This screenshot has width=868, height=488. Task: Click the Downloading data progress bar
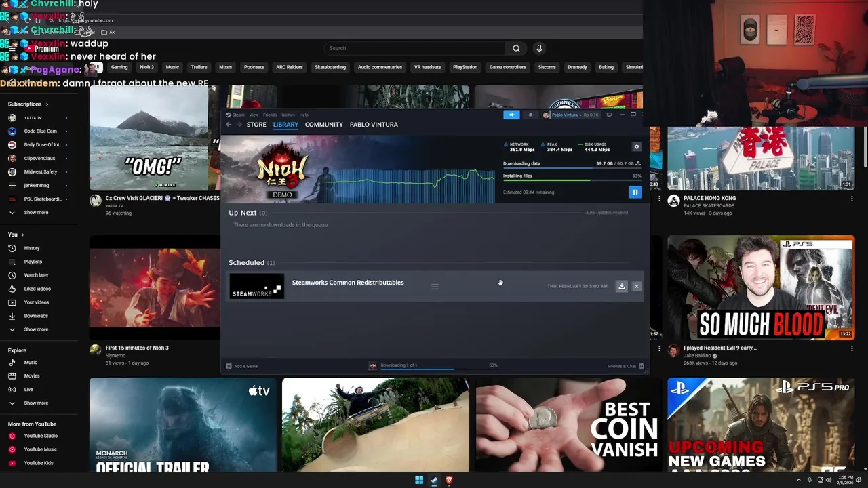pyautogui.click(x=572, y=168)
